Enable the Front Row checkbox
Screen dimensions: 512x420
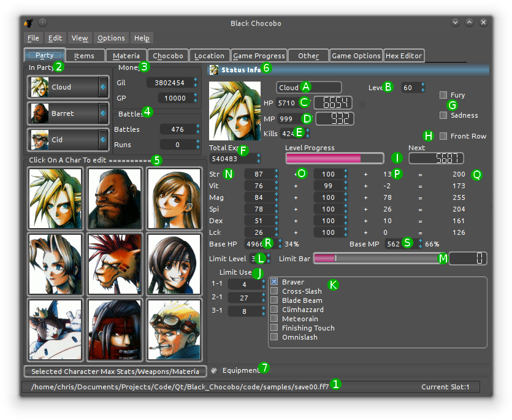click(443, 136)
